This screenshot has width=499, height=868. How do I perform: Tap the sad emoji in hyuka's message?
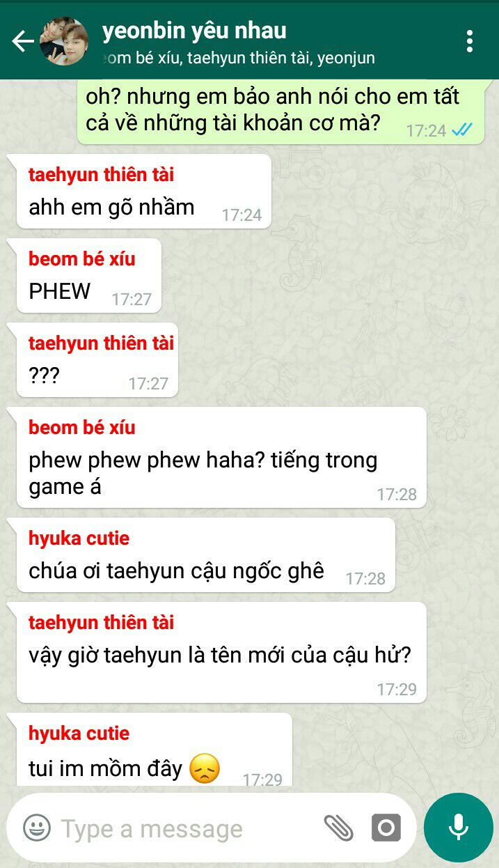(x=205, y=768)
